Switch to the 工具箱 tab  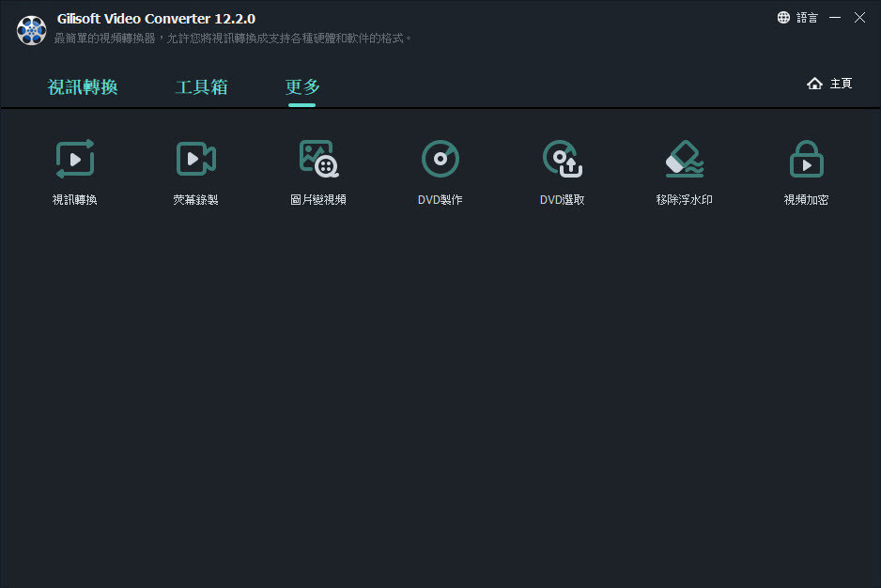pyautogui.click(x=201, y=87)
